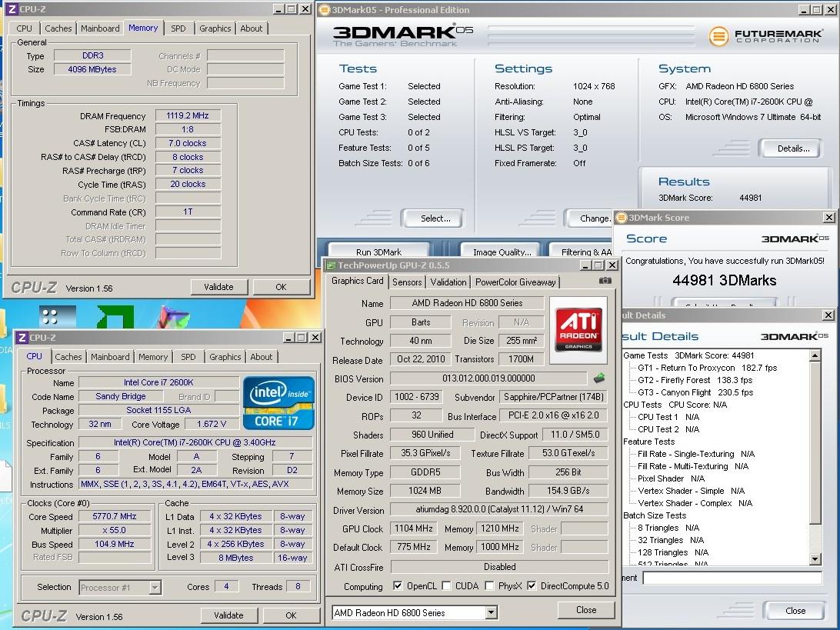840x630 pixels.
Task: Click the Core Voltage 1.672 V value
Action: pos(211,424)
